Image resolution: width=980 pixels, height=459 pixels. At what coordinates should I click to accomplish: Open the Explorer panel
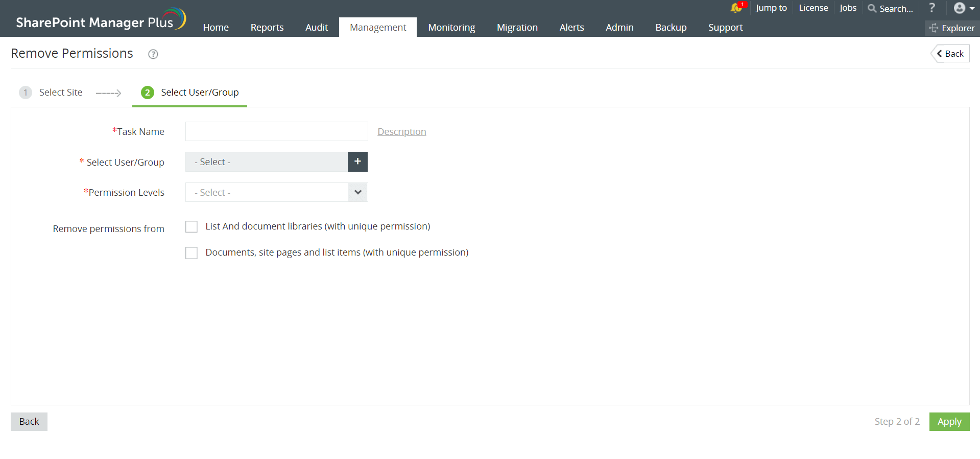[952, 28]
